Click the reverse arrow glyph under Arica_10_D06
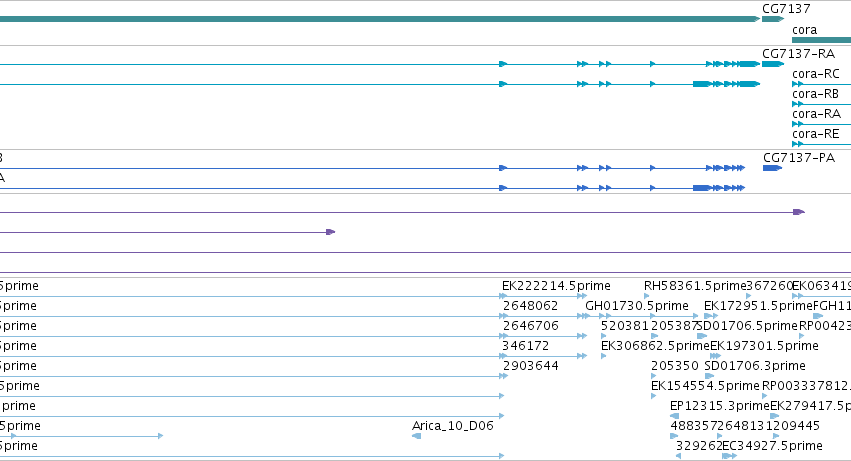This screenshot has height=461, width=851. 416,436
